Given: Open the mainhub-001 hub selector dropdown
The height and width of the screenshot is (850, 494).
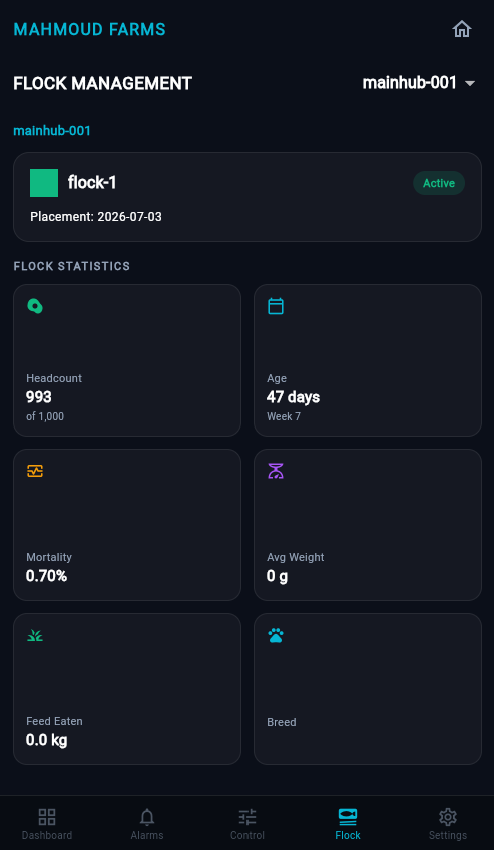Looking at the screenshot, I should tap(419, 83).
